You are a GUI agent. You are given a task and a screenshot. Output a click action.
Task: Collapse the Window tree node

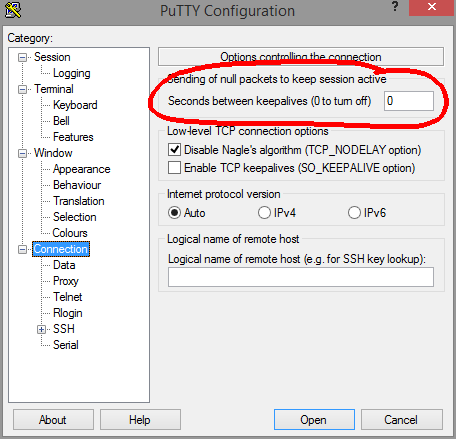pyautogui.click(x=22, y=154)
